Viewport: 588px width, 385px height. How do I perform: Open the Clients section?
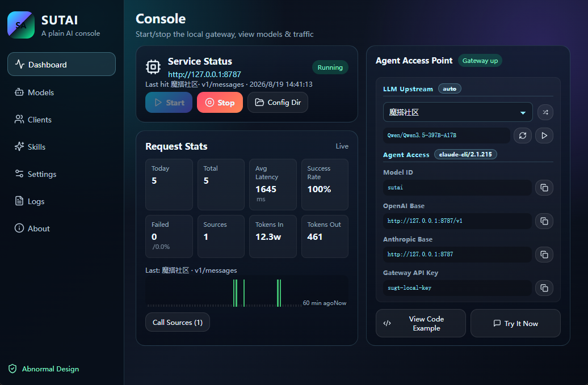click(61, 120)
